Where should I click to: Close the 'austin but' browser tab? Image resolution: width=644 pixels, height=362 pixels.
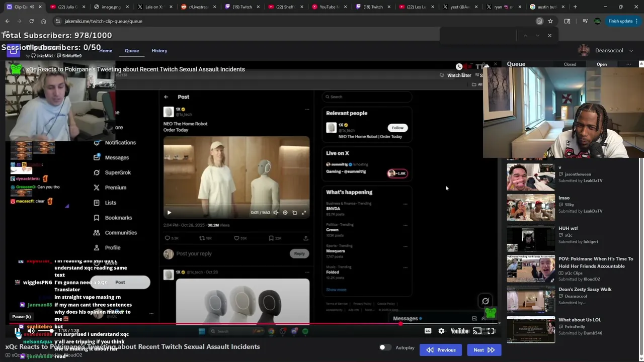pyautogui.click(x=563, y=7)
